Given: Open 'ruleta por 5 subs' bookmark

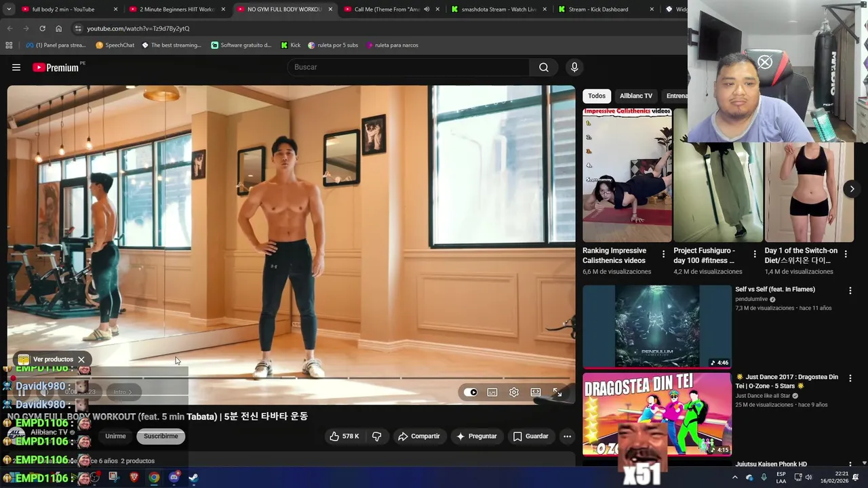Looking at the screenshot, I should point(333,45).
